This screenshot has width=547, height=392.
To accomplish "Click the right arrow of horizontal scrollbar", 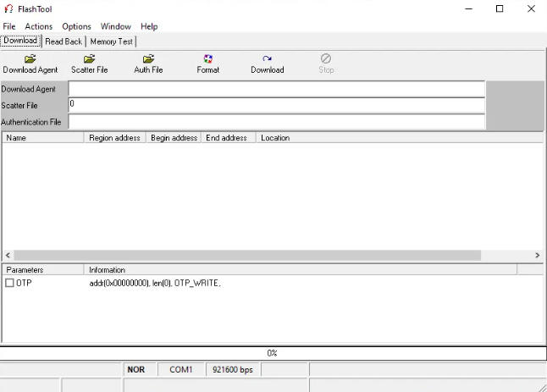I will [x=537, y=256].
